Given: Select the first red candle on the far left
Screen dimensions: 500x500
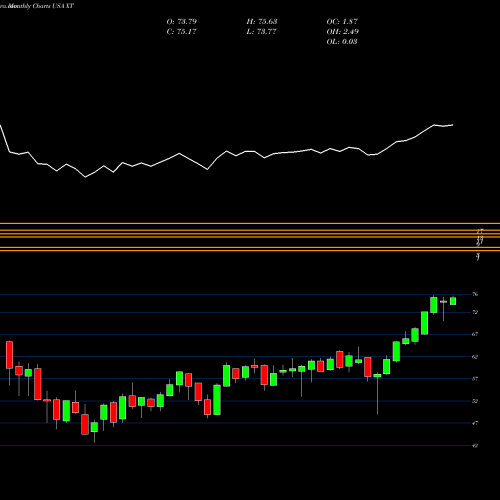Looking at the screenshot, I should click(9, 355).
